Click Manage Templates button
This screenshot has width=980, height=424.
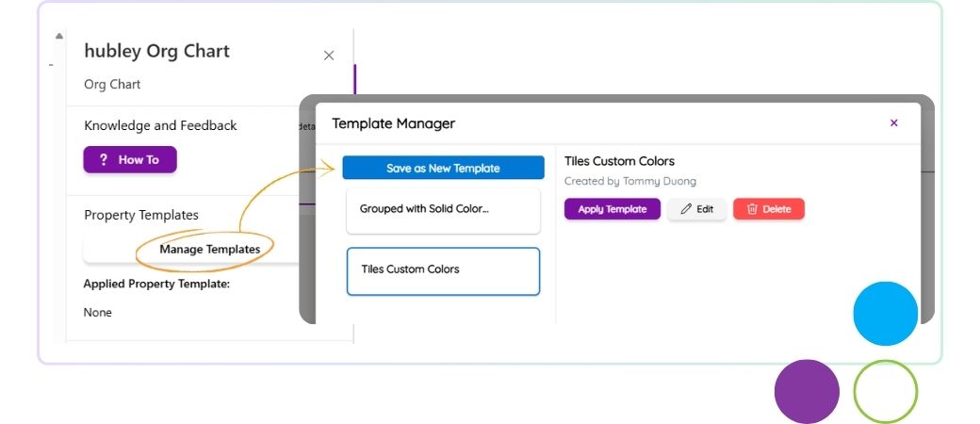(x=210, y=250)
